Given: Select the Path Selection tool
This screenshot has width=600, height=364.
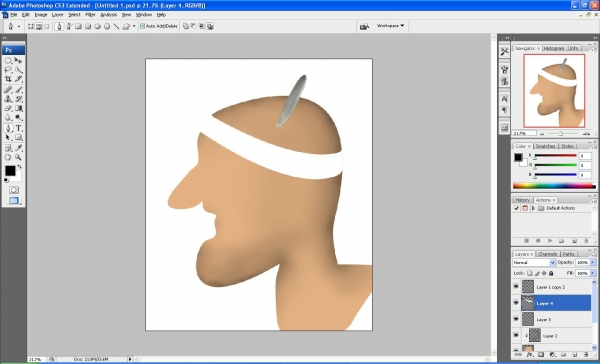Looking at the screenshot, I should (x=8, y=137).
